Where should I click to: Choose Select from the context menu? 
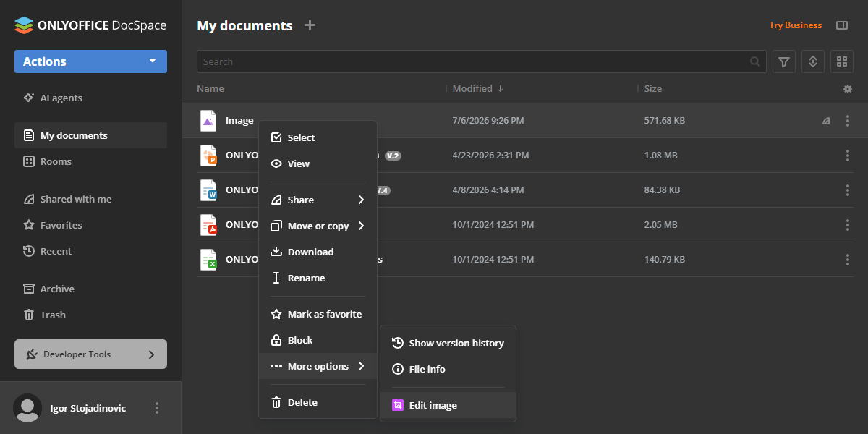318,137
